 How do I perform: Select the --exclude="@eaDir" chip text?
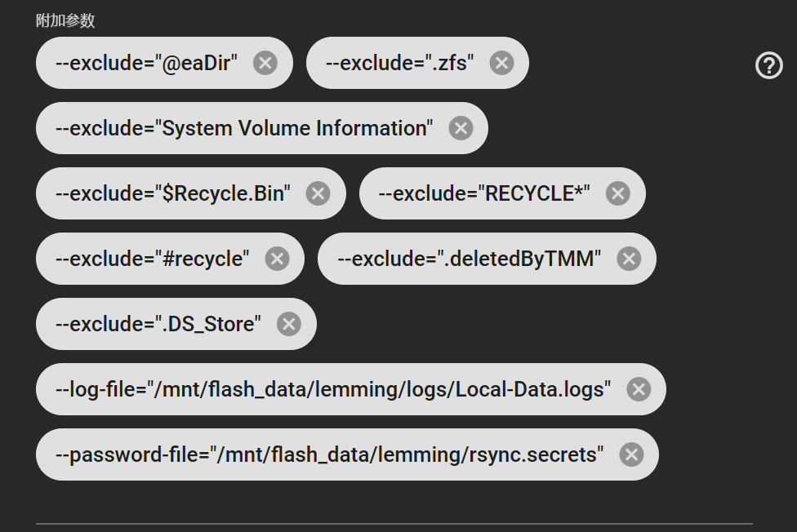click(x=147, y=63)
